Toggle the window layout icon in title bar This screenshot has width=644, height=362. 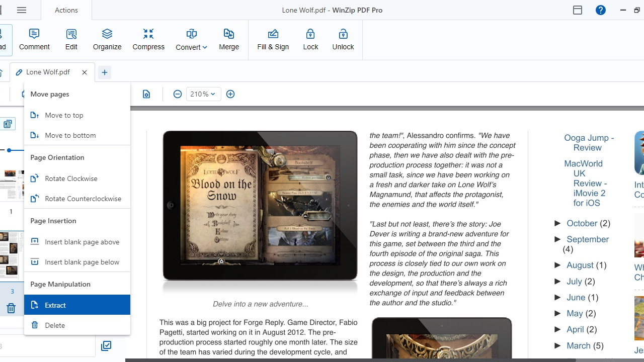578,10
